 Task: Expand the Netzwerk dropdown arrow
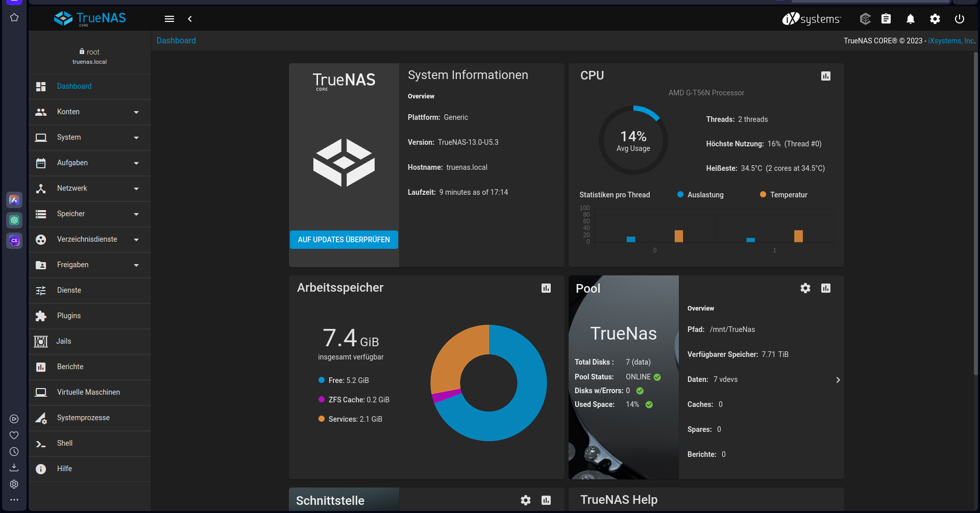[136, 189]
